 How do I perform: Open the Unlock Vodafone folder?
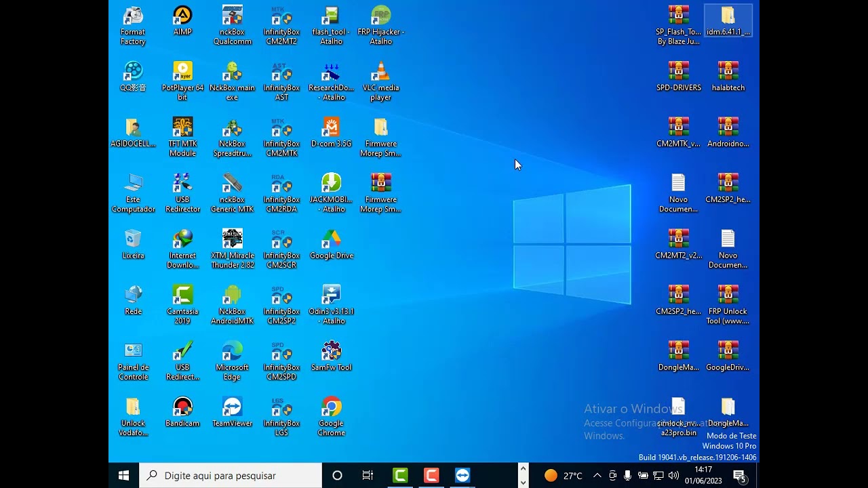133,417
